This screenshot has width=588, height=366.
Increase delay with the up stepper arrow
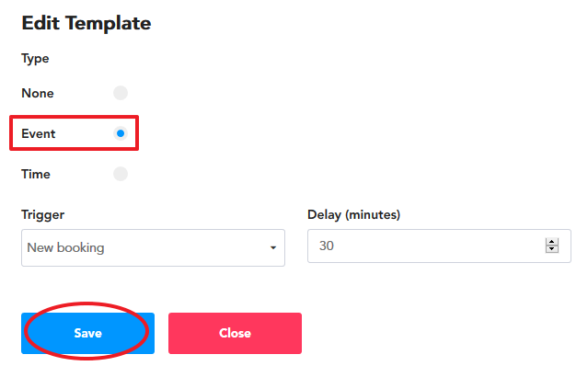point(551,242)
